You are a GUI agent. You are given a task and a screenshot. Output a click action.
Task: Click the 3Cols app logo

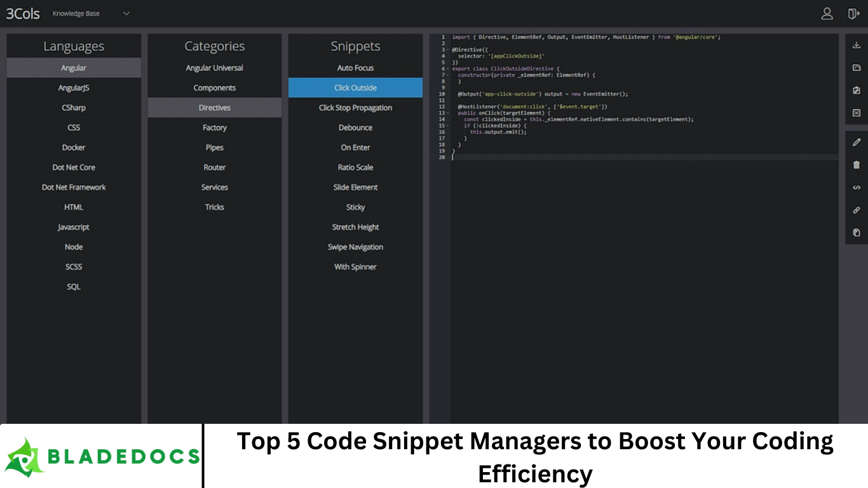23,13
